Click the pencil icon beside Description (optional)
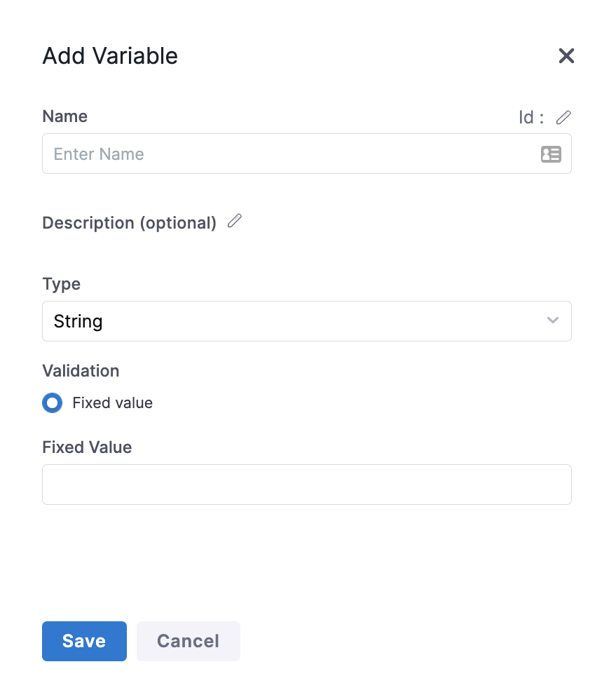 pos(235,222)
